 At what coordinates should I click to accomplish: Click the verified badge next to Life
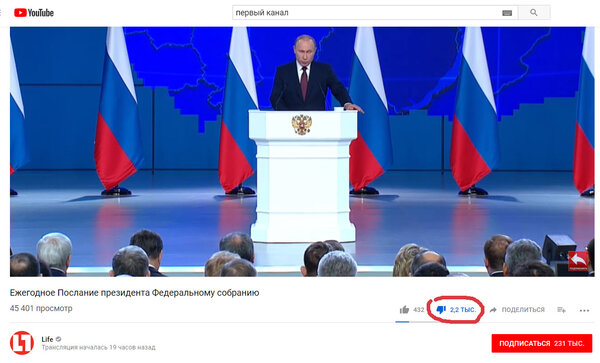pos(59,339)
